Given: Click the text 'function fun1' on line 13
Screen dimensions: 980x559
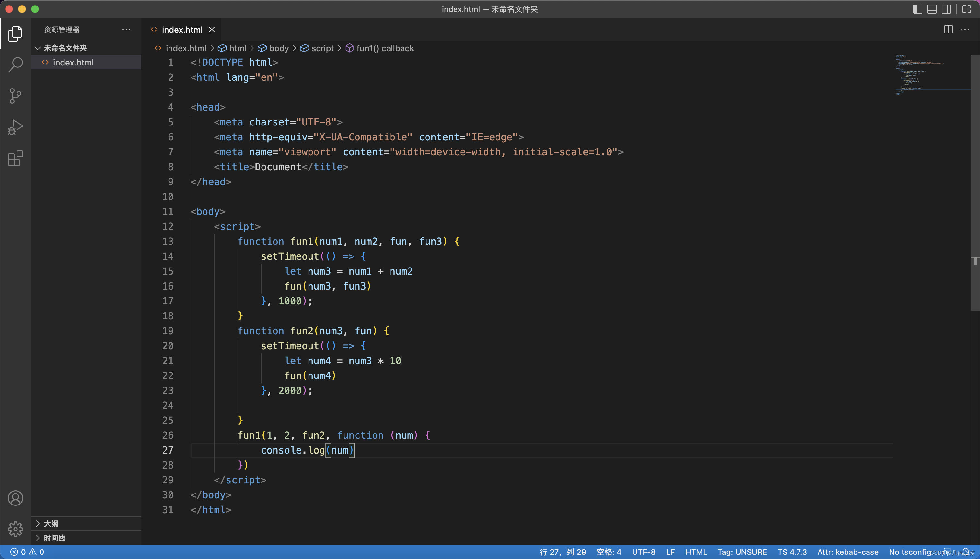Looking at the screenshot, I should point(275,241).
